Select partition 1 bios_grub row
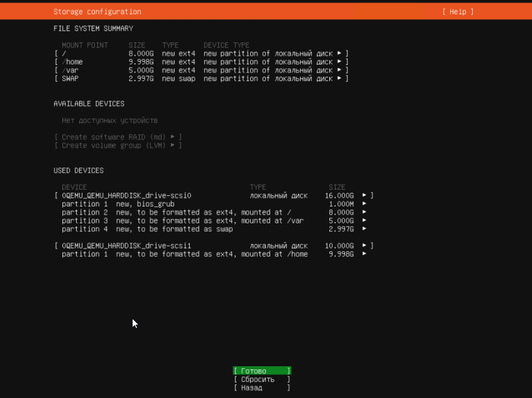This screenshot has width=532, height=398. pos(195,204)
